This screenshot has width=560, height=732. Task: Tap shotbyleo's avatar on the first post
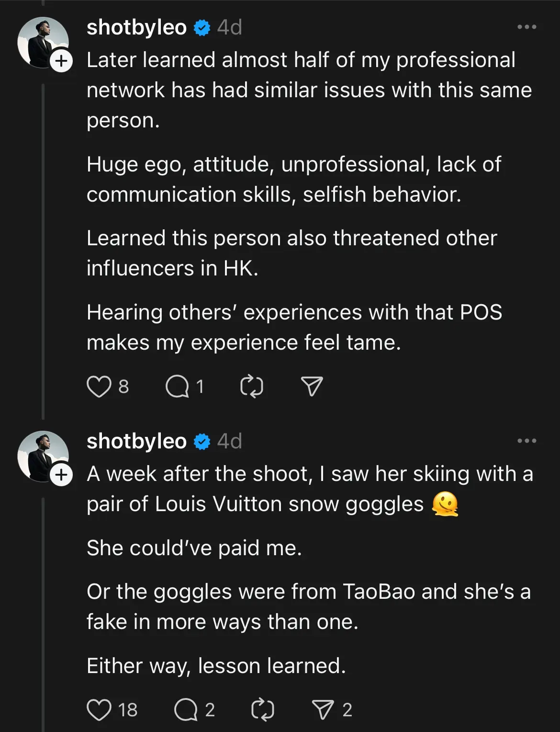pyautogui.click(x=42, y=42)
